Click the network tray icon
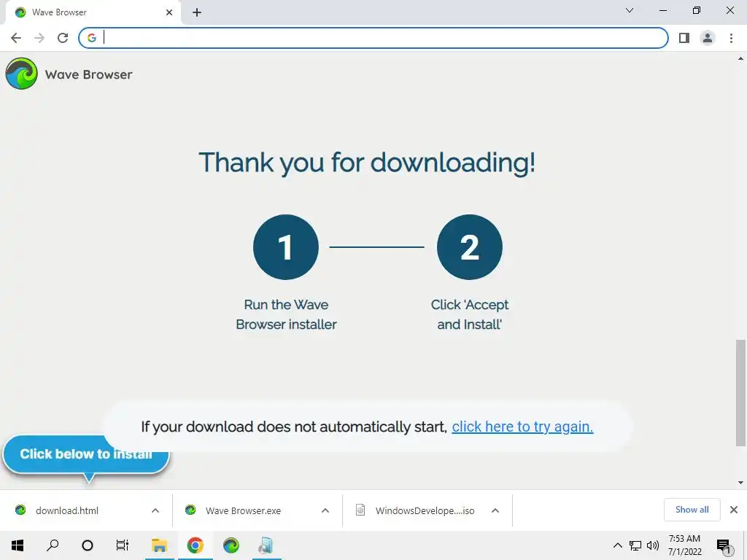Screen dimensions: 747x560 tap(635, 545)
